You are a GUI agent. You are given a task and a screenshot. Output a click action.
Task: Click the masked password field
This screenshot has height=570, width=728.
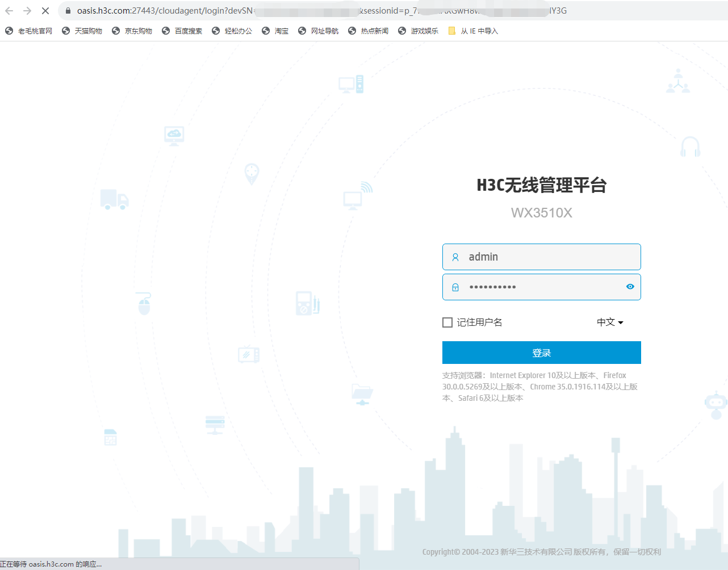(x=542, y=287)
